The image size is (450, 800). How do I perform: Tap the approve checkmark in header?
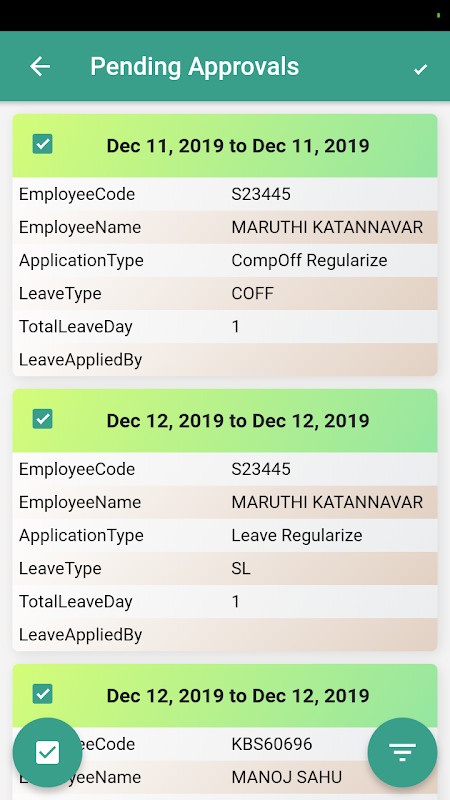420,69
